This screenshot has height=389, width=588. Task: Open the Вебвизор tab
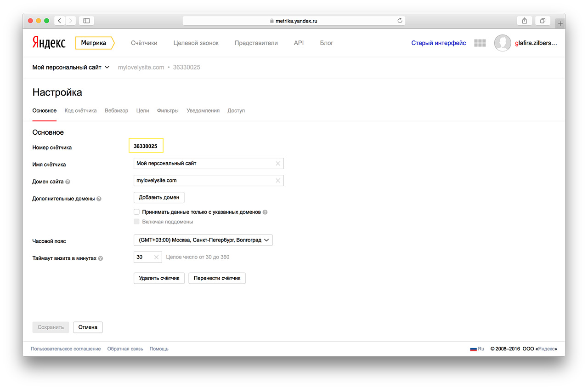tap(116, 111)
